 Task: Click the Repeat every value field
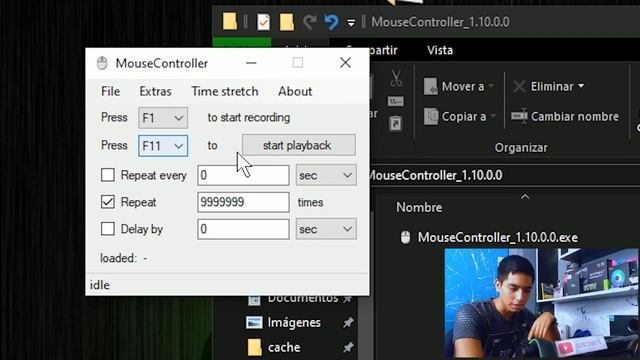coord(243,175)
